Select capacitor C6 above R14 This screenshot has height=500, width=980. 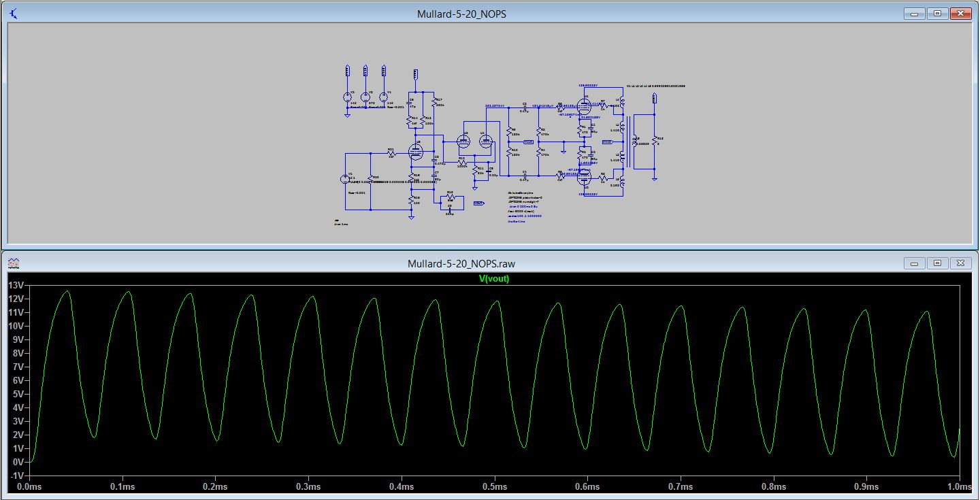[408, 103]
